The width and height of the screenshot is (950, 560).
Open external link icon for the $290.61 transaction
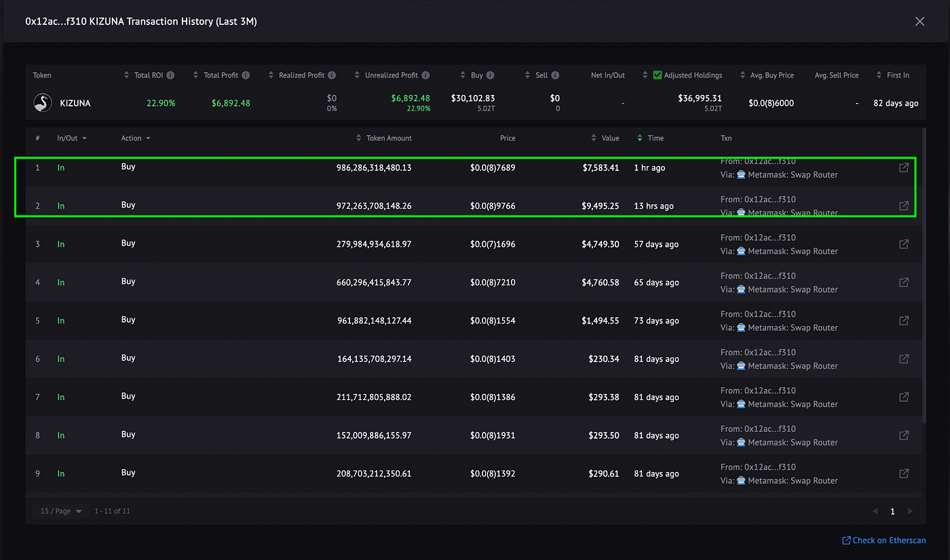pyautogui.click(x=904, y=474)
